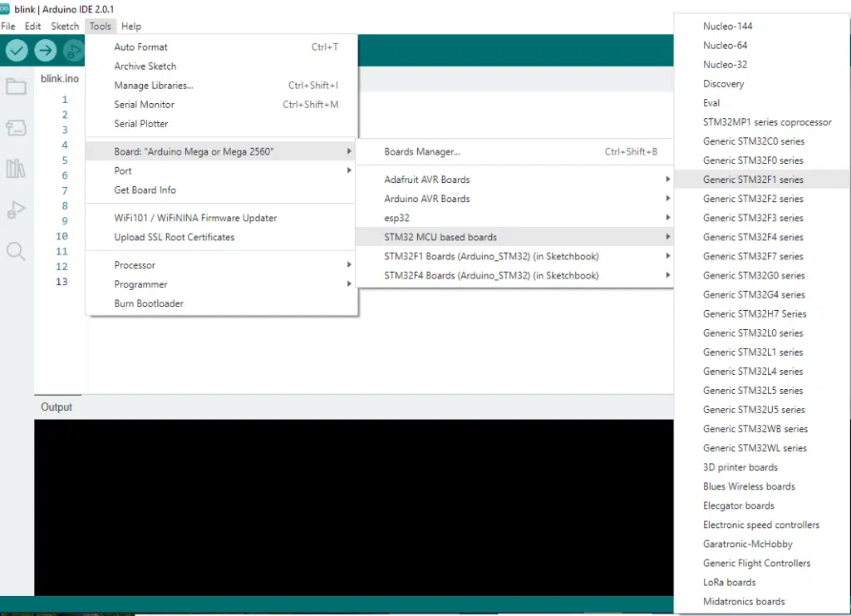Select Generic STM32G0 series
The image size is (851, 616).
tap(762, 275)
